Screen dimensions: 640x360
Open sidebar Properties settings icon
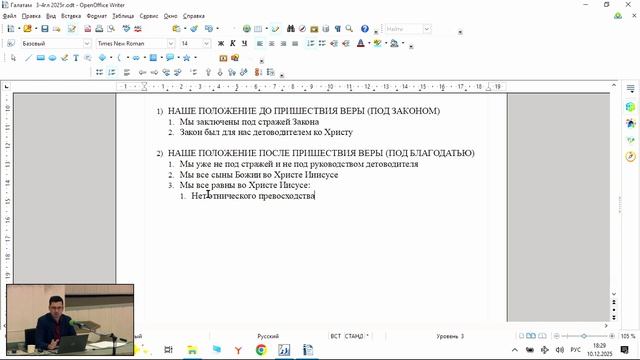[x=631, y=88]
